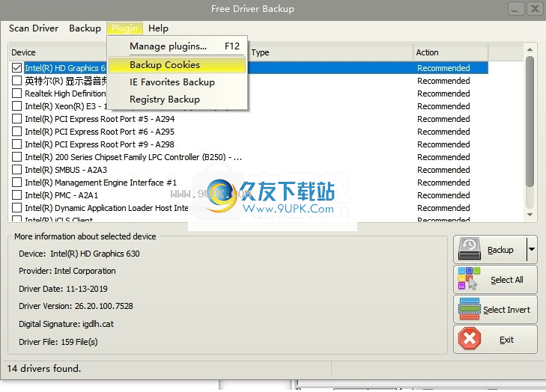
Task: Select PCI Express Root Port #9 - A298 text
Action: [100, 144]
